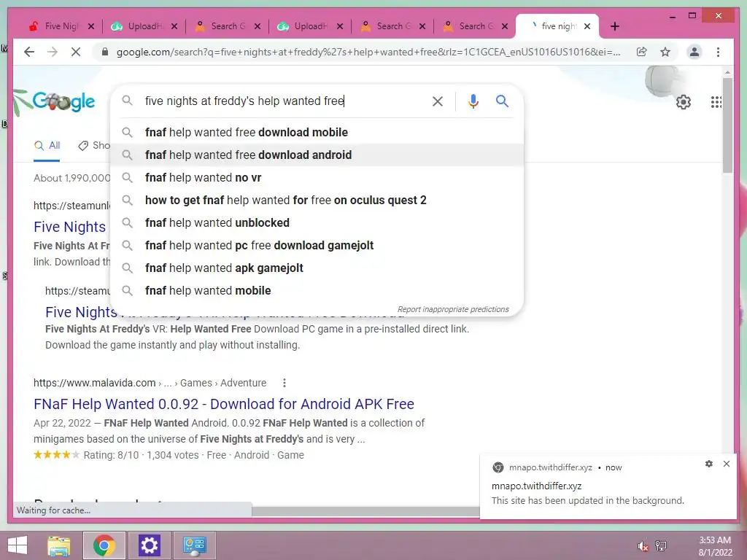Choose suggestion 'fnaf help wanted free download android'
The height and width of the screenshot is (560, 747).
coord(317,155)
